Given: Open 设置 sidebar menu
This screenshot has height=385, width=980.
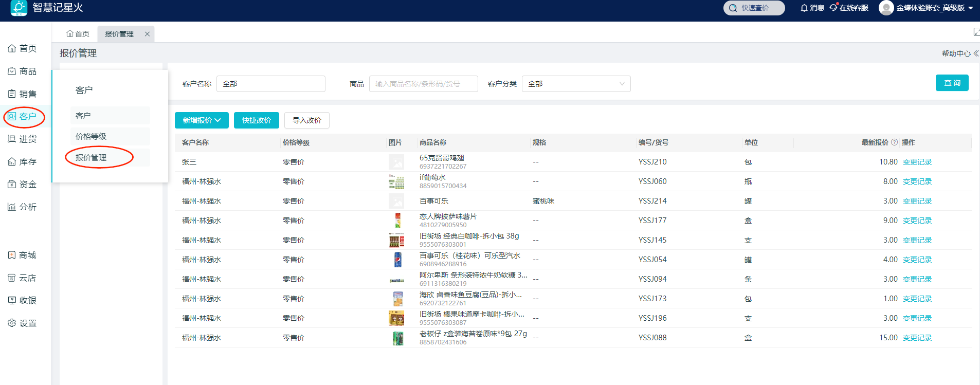Looking at the screenshot, I should (23, 323).
